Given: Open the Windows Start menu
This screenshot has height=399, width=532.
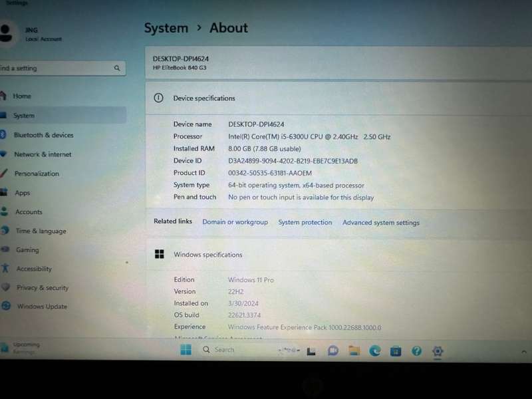Looking at the screenshot, I should click(186, 350).
